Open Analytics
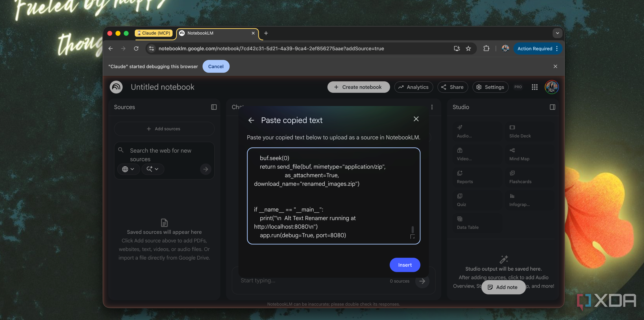Viewport: 644px width, 320px height. point(413,87)
